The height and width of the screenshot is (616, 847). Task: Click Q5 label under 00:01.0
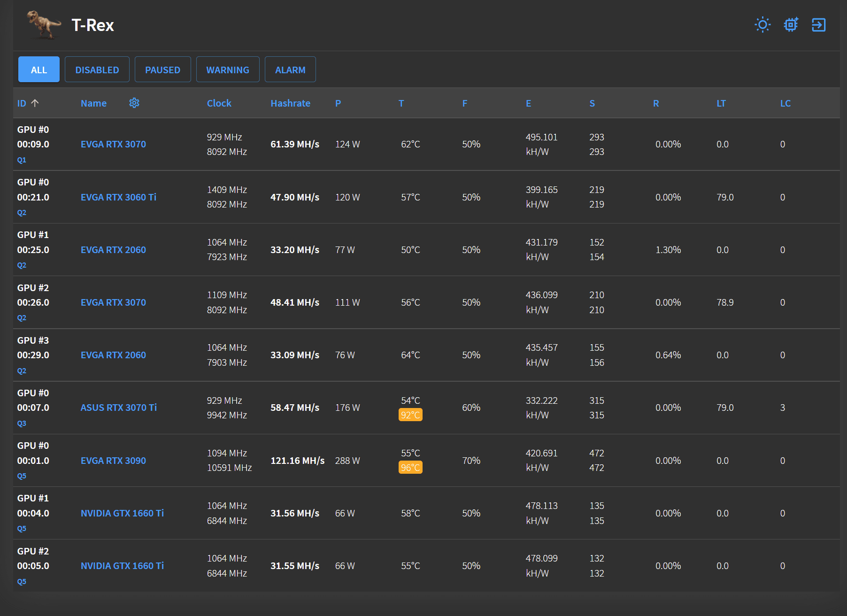(x=22, y=476)
